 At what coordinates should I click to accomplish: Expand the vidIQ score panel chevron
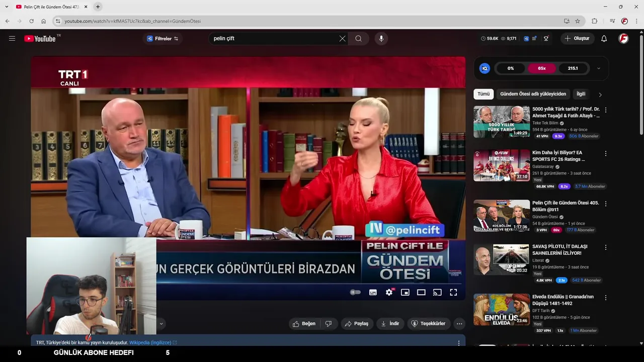(599, 68)
